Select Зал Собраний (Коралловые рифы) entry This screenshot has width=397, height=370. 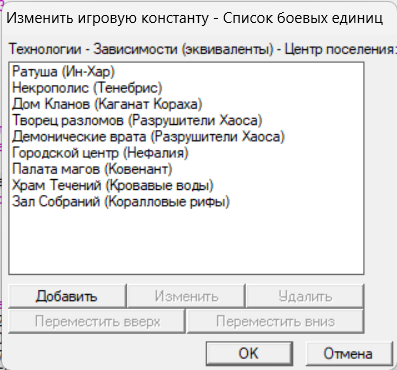pyautogui.click(x=121, y=202)
